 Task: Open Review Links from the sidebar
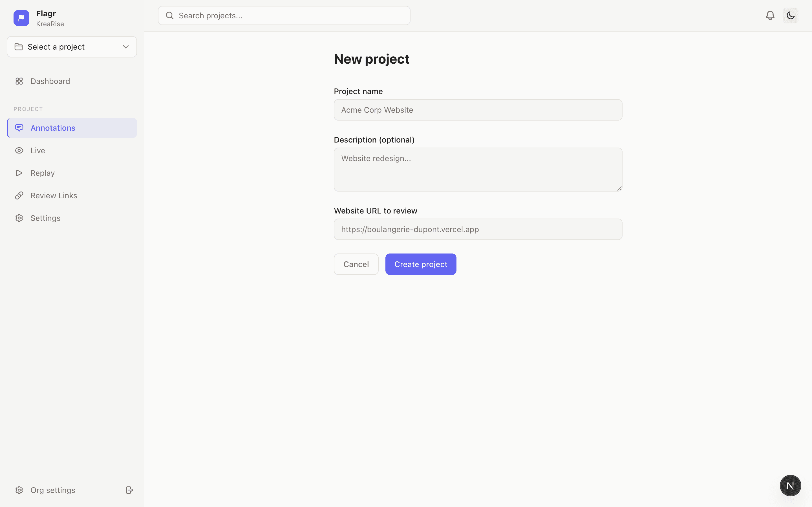click(54, 195)
